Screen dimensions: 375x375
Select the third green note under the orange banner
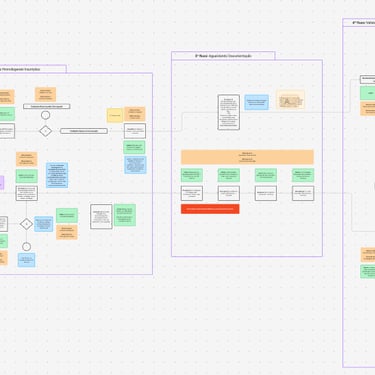coord(266,175)
